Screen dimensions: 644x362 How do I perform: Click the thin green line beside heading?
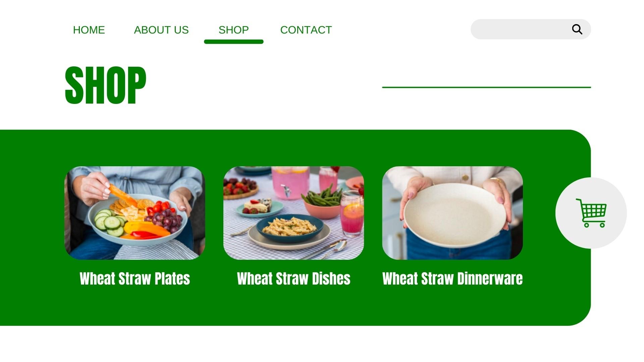pyautogui.click(x=486, y=87)
